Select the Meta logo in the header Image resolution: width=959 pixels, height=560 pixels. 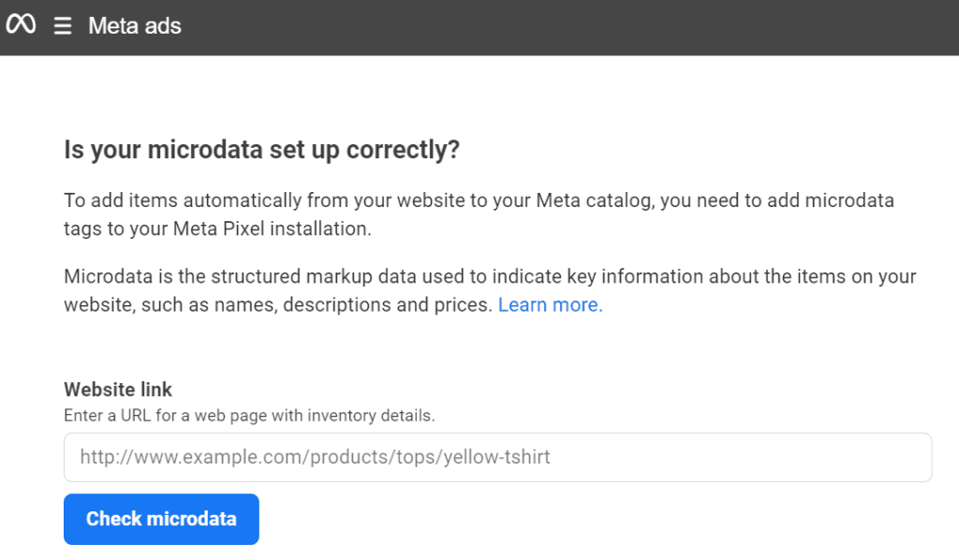tap(21, 25)
